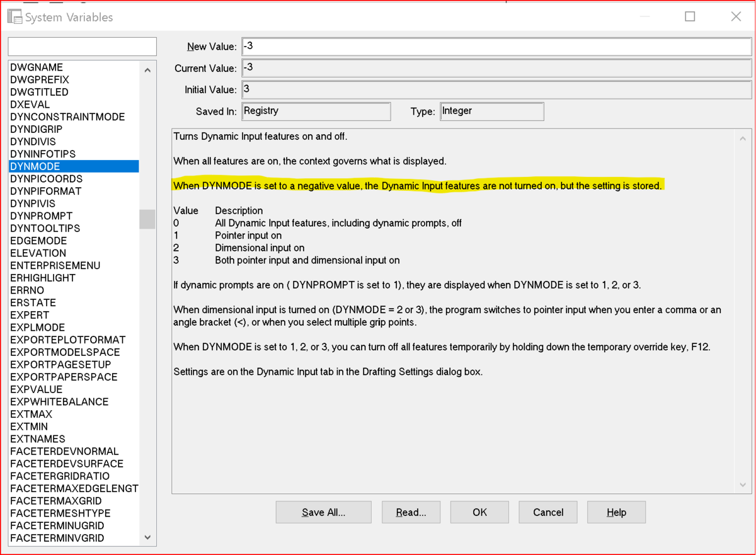Screen dimensions: 756x555
Task: Maximize the System Variables window
Action: 690,17
